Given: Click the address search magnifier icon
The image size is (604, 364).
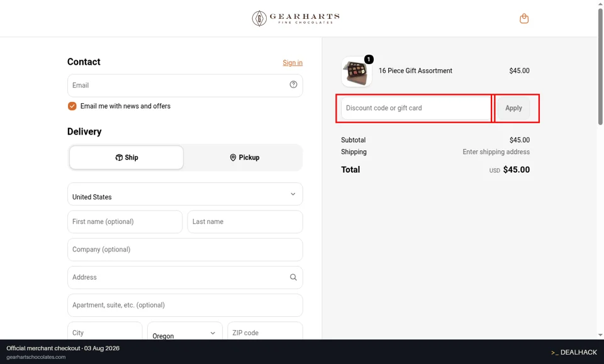Looking at the screenshot, I should (293, 277).
